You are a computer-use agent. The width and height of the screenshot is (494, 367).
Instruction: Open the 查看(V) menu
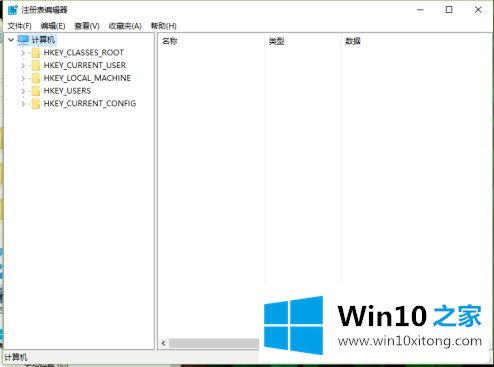coord(87,26)
